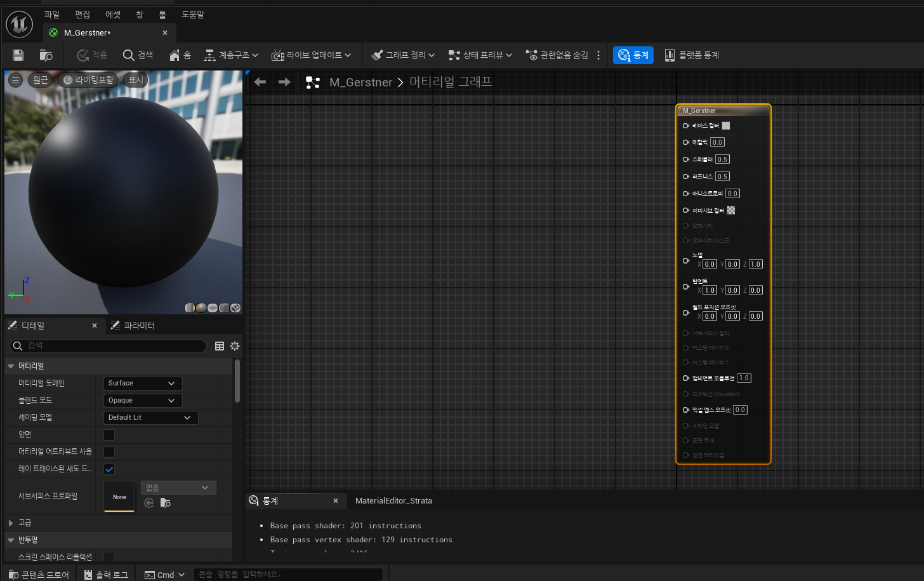Open the 상태 프리뷰 dropdown
924x581 pixels.
[480, 55]
